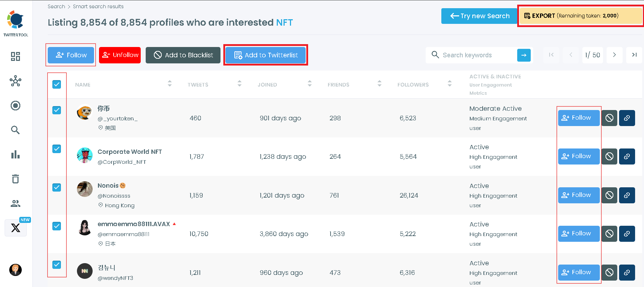The width and height of the screenshot is (644, 287).
Task: Follow Nonois from its row
Action: coord(579,195)
